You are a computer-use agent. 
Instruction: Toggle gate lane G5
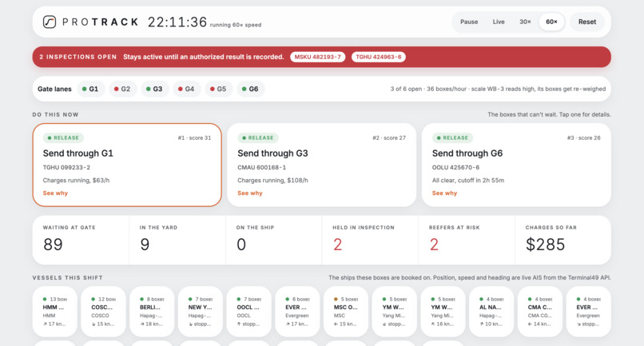pyautogui.click(x=218, y=89)
